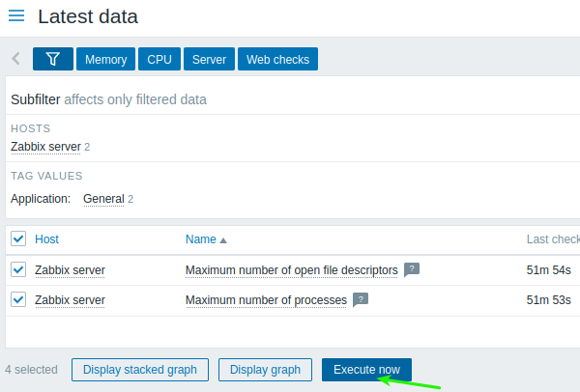Uncheck the Maximum number of processes checkbox
The image size is (580, 392).
pyautogui.click(x=18, y=299)
